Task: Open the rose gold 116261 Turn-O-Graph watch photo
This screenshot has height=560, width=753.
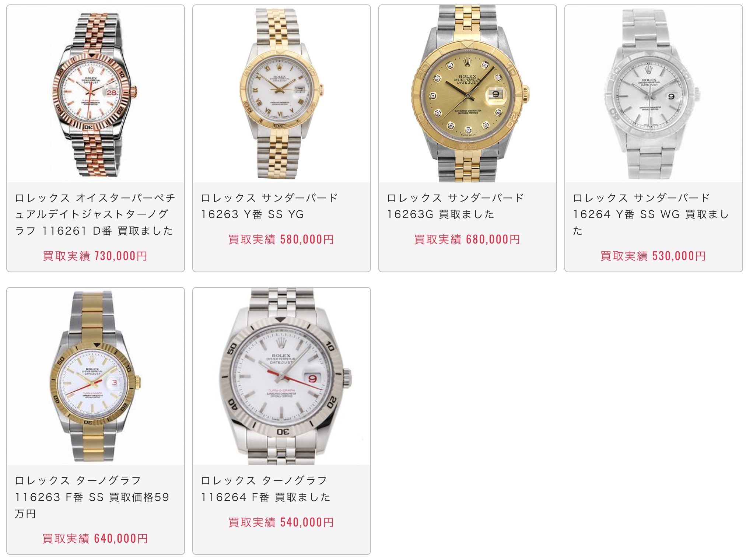Action: click(x=95, y=94)
